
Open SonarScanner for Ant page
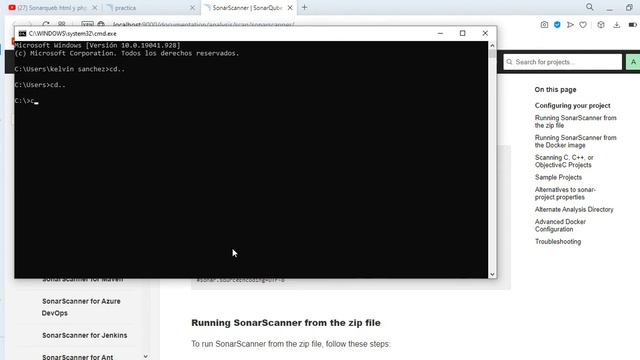coord(78,357)
